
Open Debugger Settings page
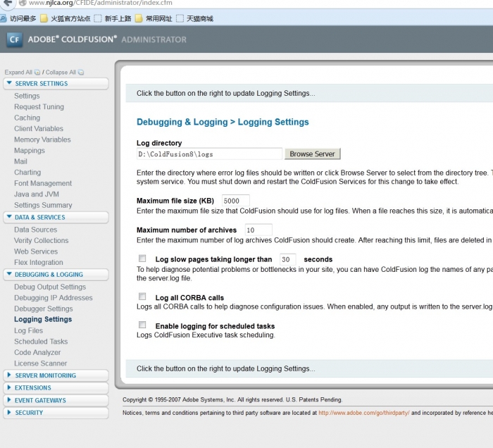pos(44,309)
